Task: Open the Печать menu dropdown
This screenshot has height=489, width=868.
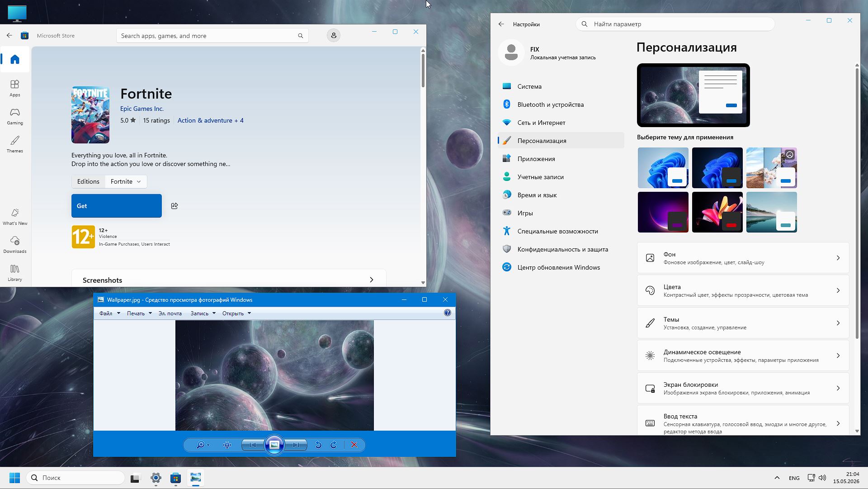Action: coord(139,313)
